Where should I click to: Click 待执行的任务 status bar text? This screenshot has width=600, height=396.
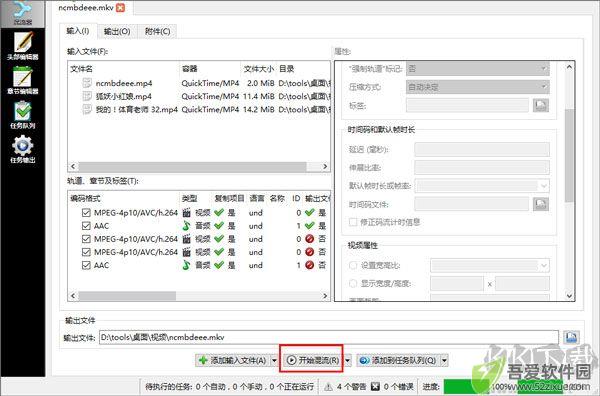click(229, 387)
